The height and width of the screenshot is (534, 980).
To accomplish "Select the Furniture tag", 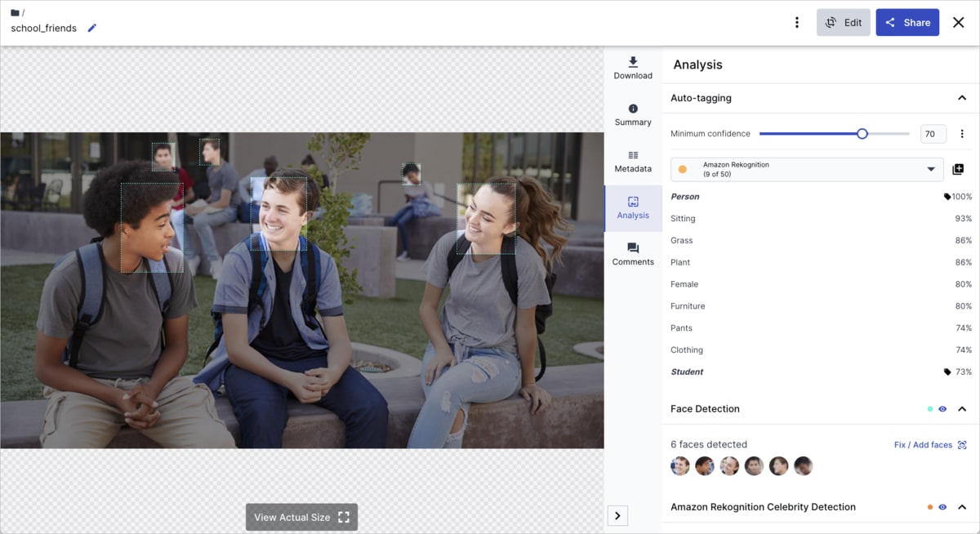I will coord(821,306).
